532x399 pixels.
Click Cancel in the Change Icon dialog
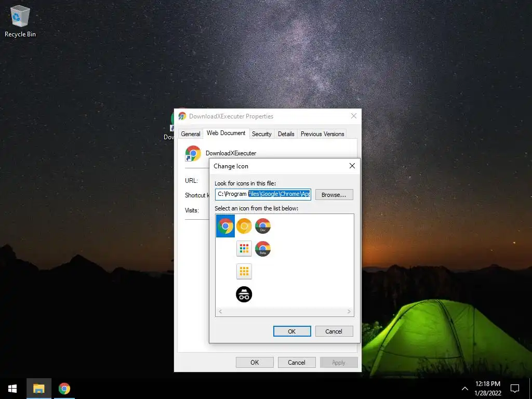click(334, 331)
